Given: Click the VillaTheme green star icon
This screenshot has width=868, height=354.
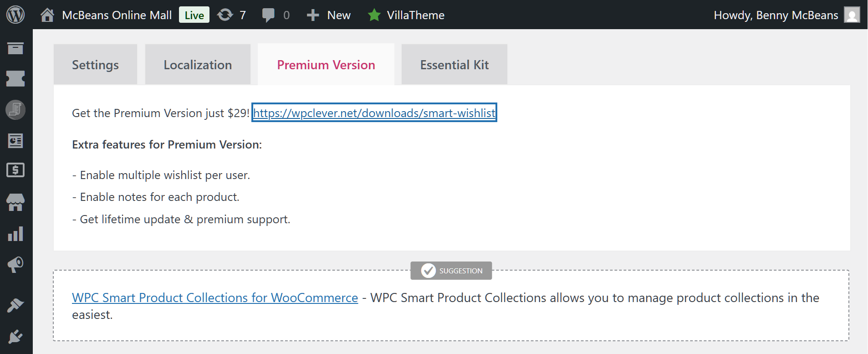Looking at the screenshot, I should coord(374,15).
